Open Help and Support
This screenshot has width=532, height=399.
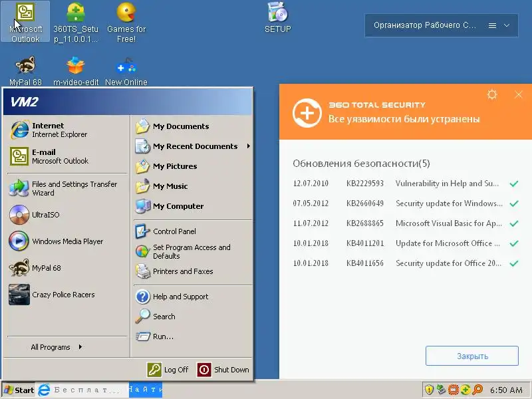click(193, 297)
